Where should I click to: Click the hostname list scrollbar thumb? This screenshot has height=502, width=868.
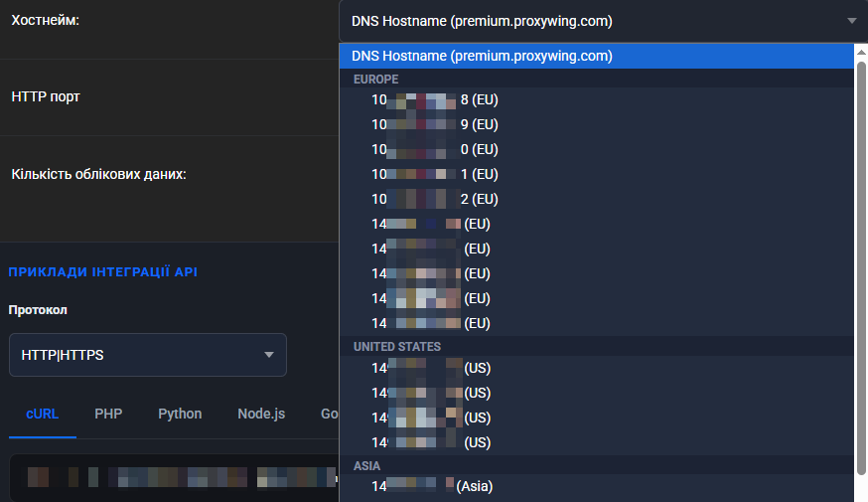coord(861,268)
